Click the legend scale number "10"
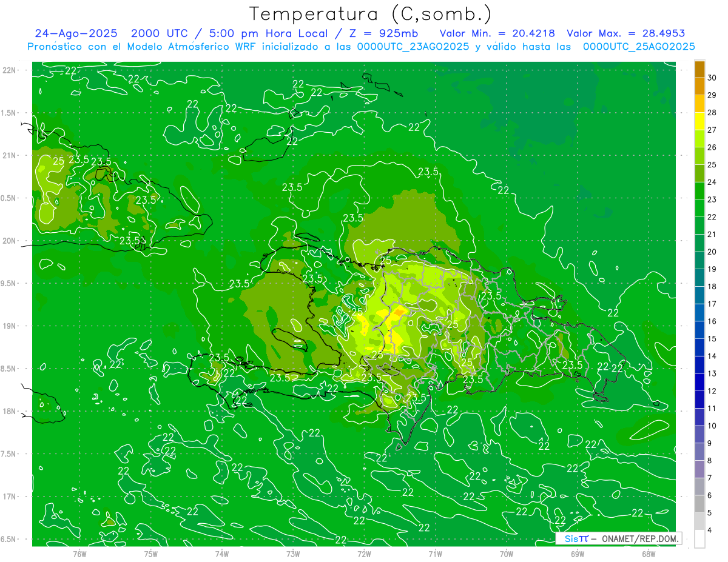 [x=712, y=426]
